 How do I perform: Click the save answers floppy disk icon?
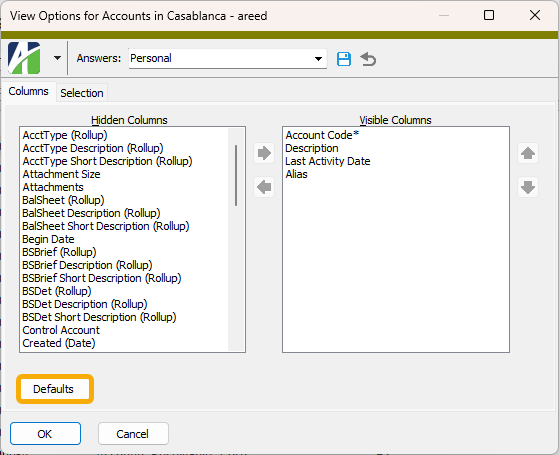(344, 59)
